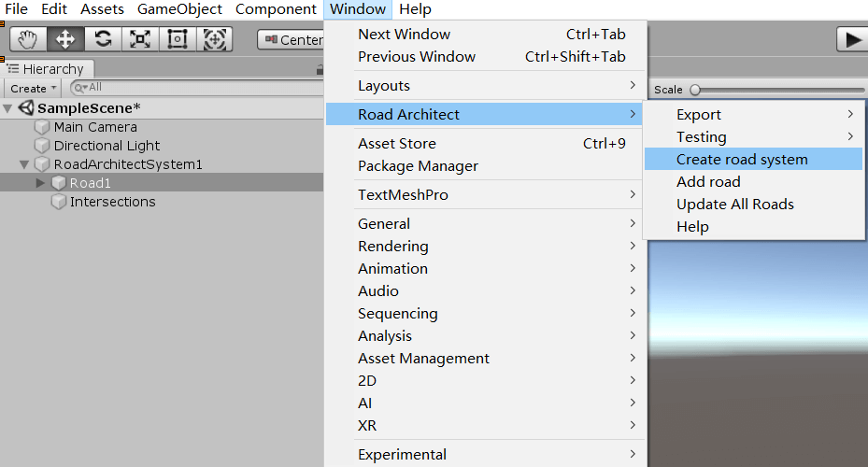
Task: Choose Create road system
Action: tap(742, 160)
